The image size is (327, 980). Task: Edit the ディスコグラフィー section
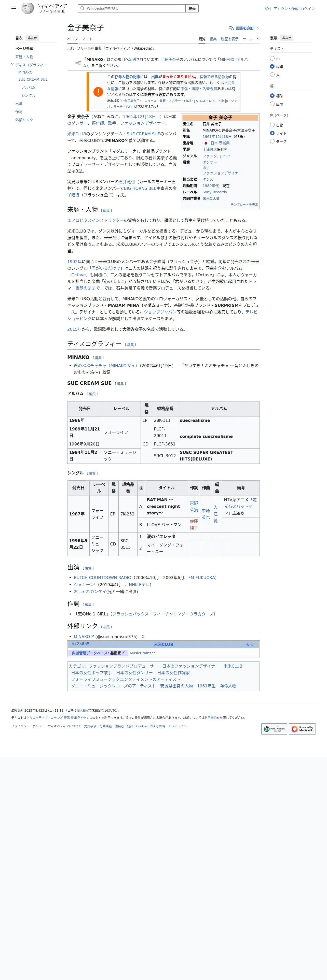coord(131,345)
